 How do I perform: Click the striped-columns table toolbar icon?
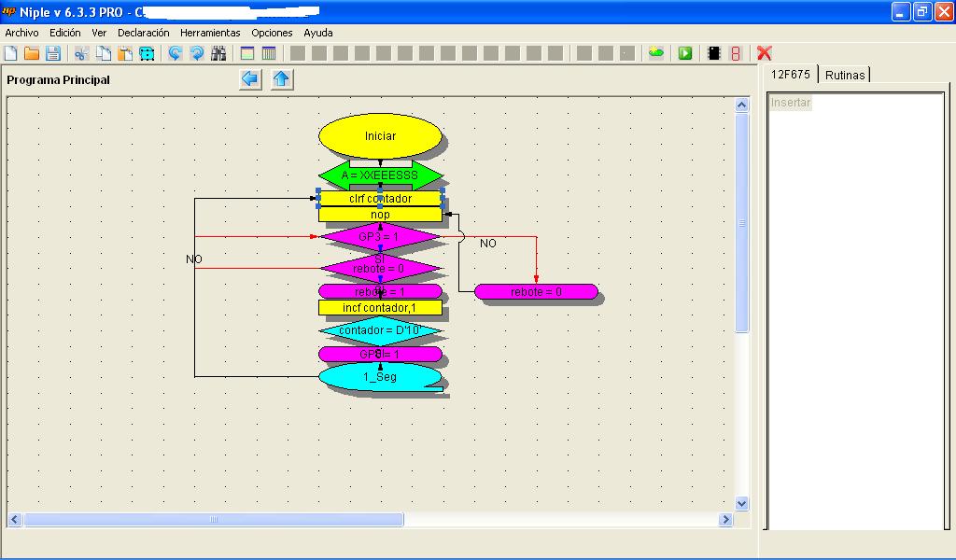click(x=269, y=53)
